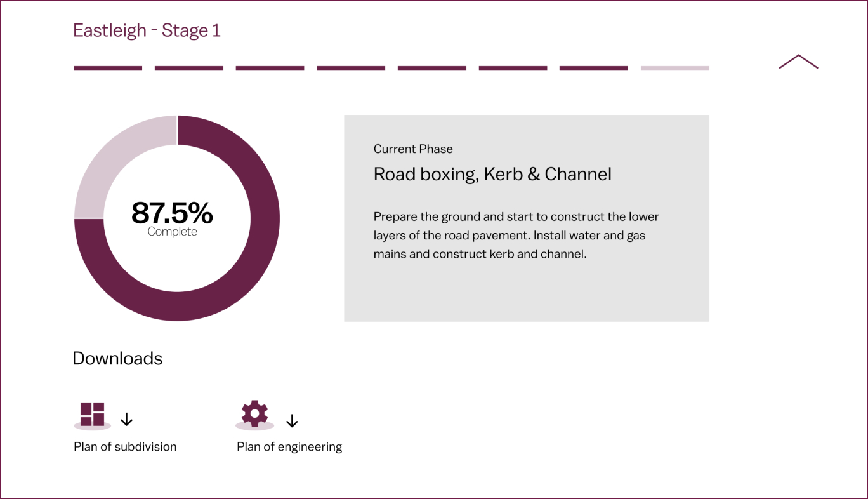Click the Road boxing, Kerb & Channel heading

pos(492,175)
